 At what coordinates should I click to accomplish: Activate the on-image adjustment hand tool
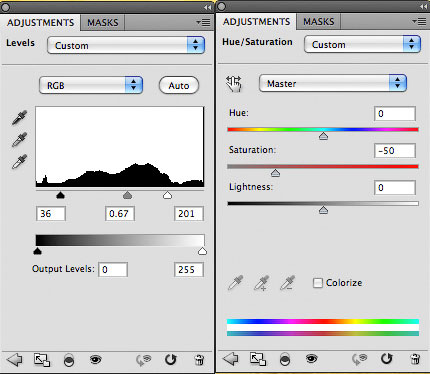pos(234,83)
